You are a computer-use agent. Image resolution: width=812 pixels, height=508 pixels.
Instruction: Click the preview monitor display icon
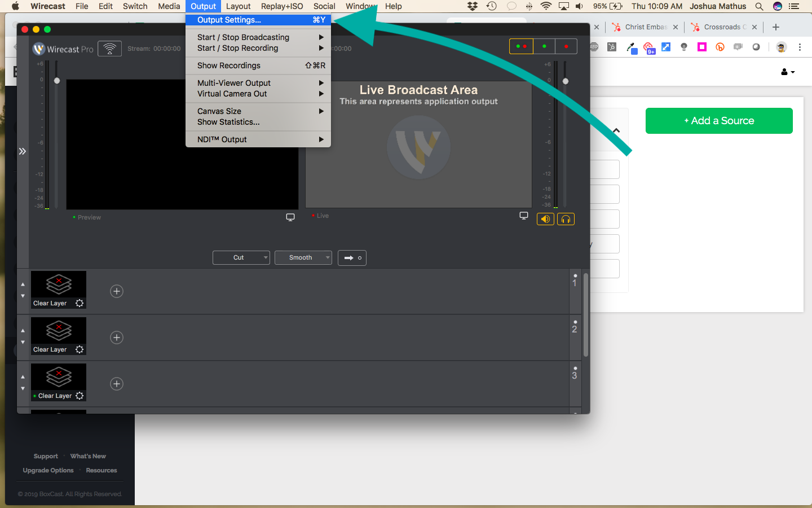[x=290, y=217]
